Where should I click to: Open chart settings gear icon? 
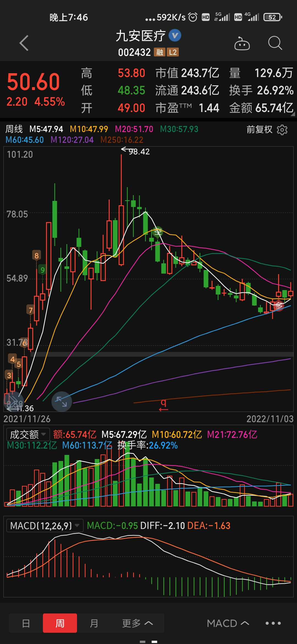pyautogui.click(x=282, y=130)
